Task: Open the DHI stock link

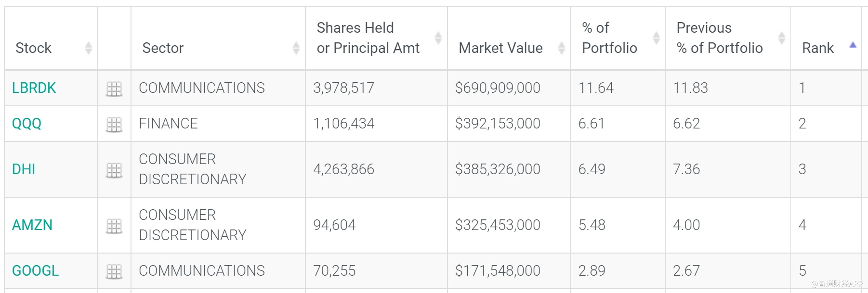Action: [24, 169]
